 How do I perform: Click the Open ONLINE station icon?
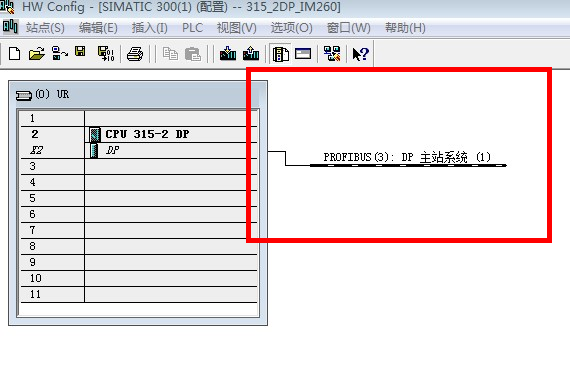pyautogui.click(x=60, y=54)
